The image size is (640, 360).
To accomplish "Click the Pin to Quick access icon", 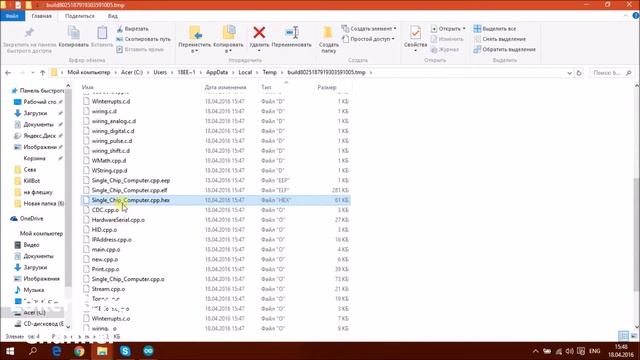I will (x=29, y=33).
